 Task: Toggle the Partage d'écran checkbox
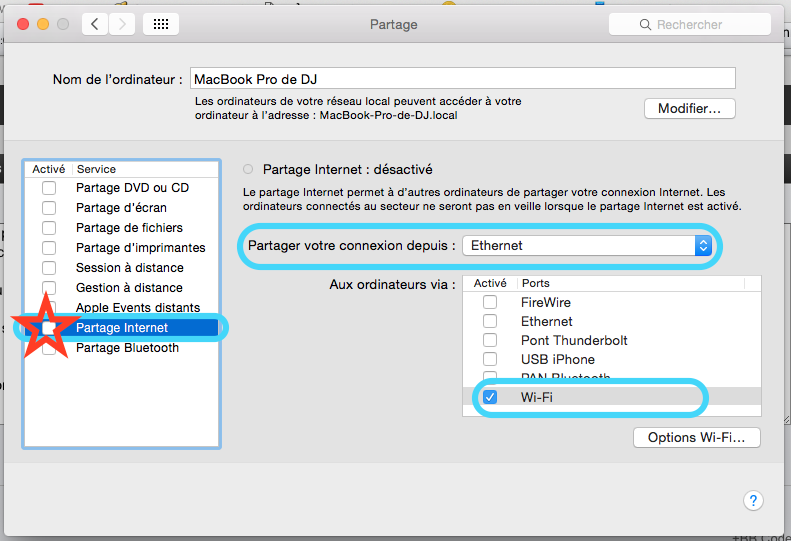pyautogui.click(x=48, y=208)
